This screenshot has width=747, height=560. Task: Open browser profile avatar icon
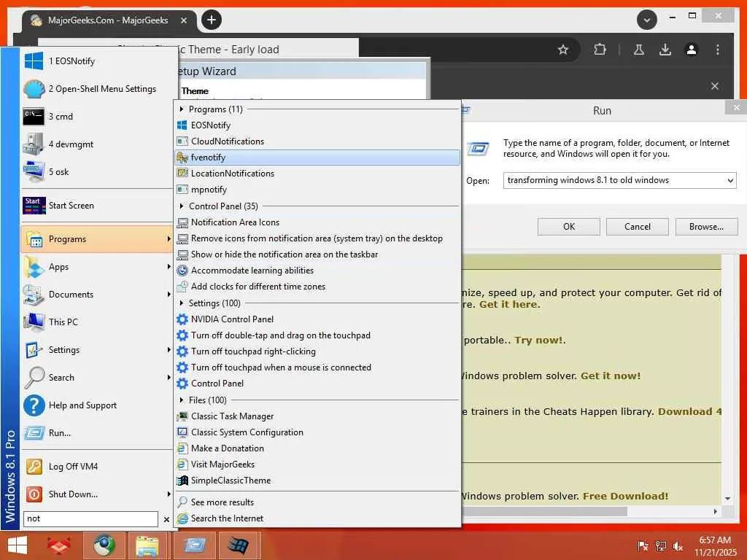click(692, 50)
